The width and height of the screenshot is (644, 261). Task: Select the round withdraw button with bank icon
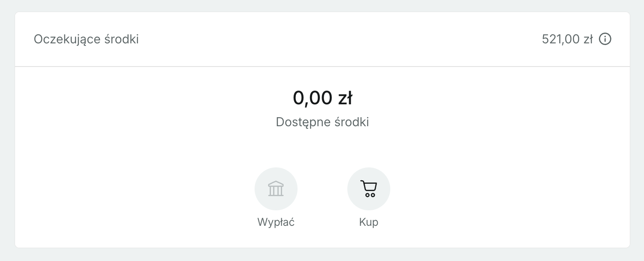[276, 189]
